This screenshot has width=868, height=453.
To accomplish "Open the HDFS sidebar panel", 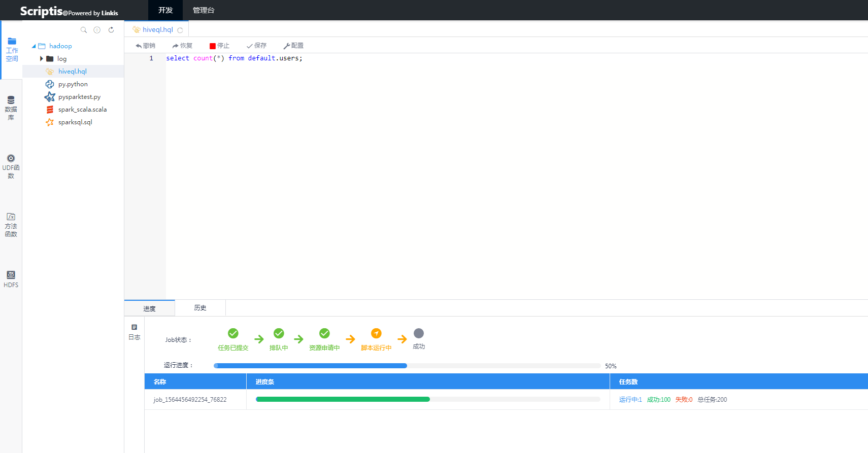I will click(11, 279).
